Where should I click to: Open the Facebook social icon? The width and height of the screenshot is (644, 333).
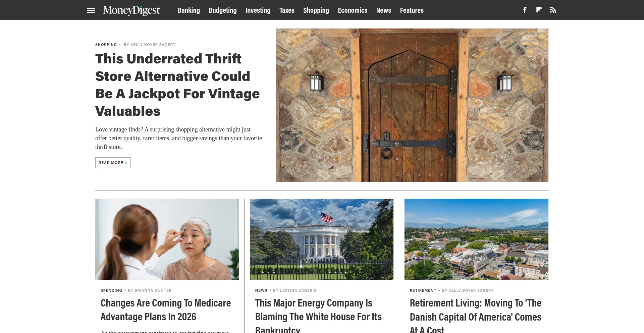click(x=525, y=10)
